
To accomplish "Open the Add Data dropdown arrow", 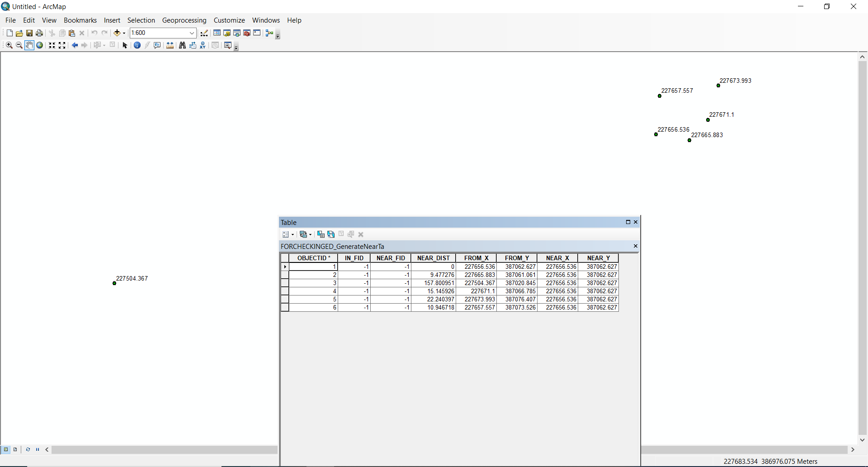I will 124,33.
